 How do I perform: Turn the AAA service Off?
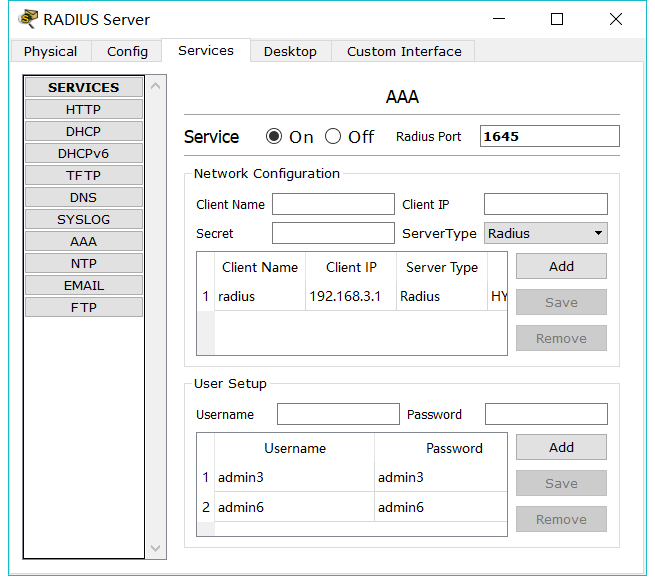click(334, 137)
